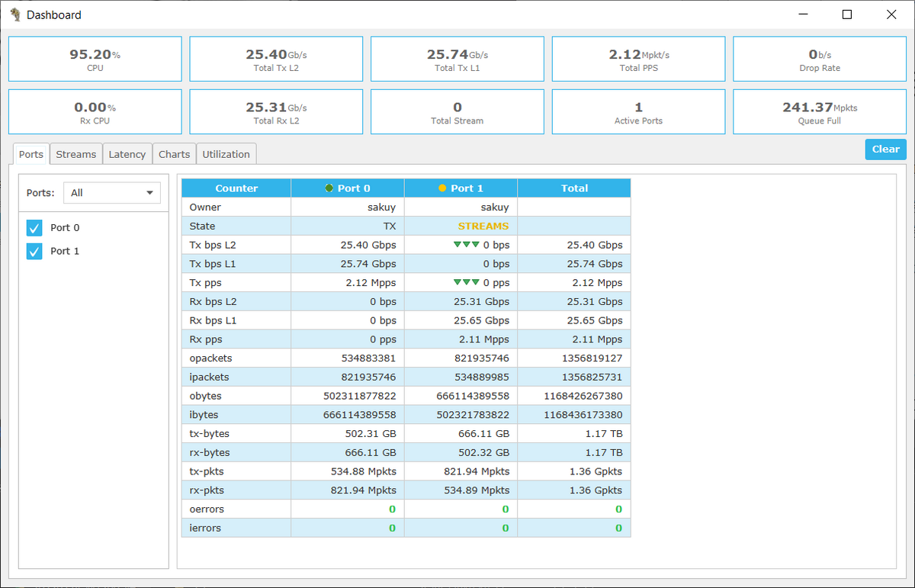Click the Queue Full stat tile

tap(820, 112)
